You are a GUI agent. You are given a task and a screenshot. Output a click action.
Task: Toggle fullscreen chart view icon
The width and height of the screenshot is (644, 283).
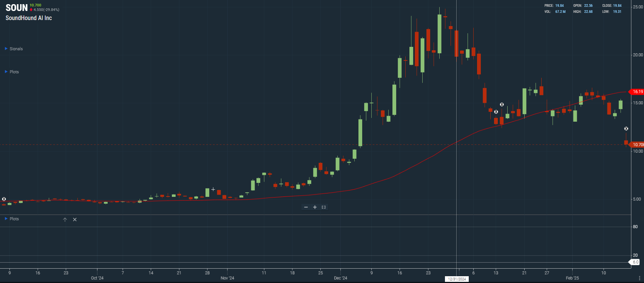324,207
